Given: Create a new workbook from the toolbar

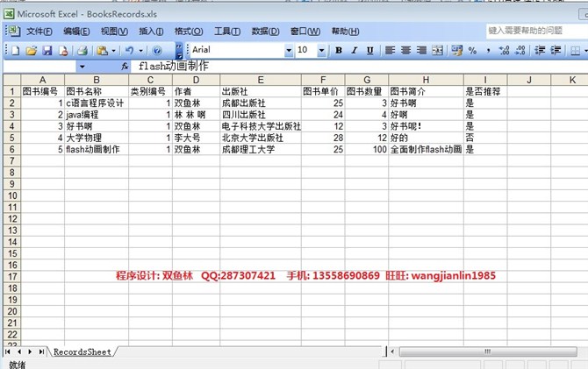Looking at the screenshot, I should [16, 51].
